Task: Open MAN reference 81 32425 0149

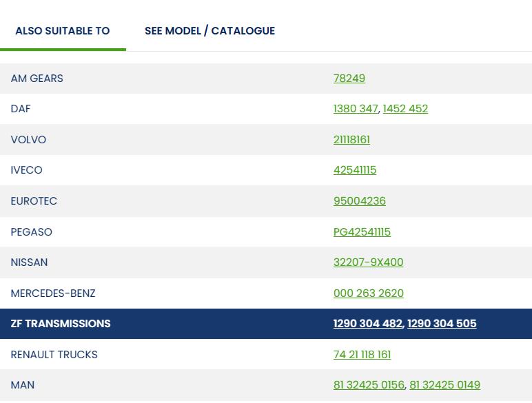Action: pyautogui.click(x=444, y=385)
